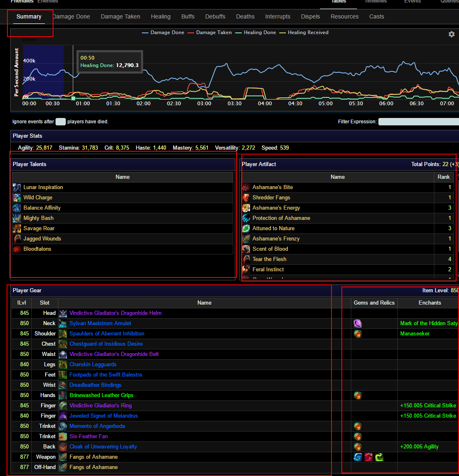Click the Filter Expression input field
This screenshot has height=476, width=459.
pyautogui.click(x=418, y=122)
